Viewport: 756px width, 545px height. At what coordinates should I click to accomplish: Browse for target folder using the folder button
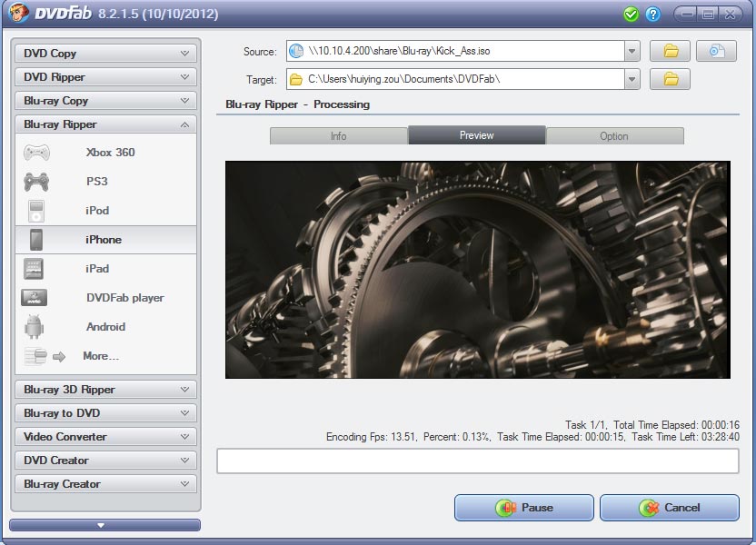coord(671,79)
